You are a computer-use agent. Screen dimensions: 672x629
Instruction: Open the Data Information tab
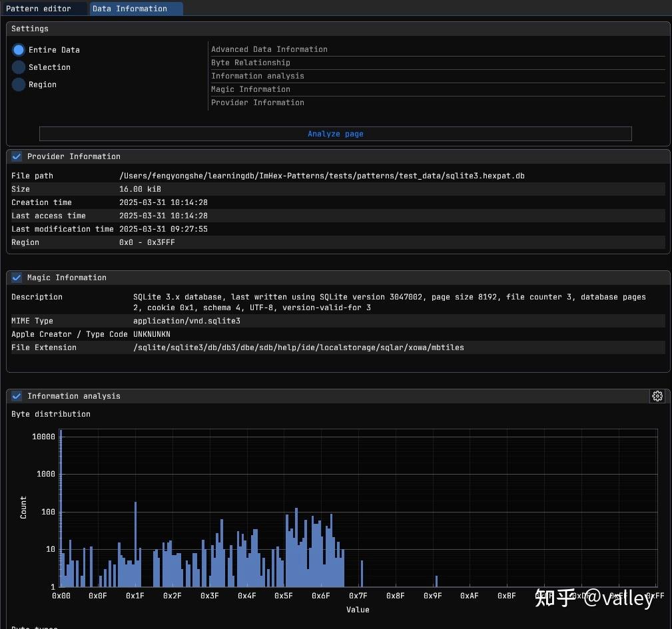coord(130,9)
